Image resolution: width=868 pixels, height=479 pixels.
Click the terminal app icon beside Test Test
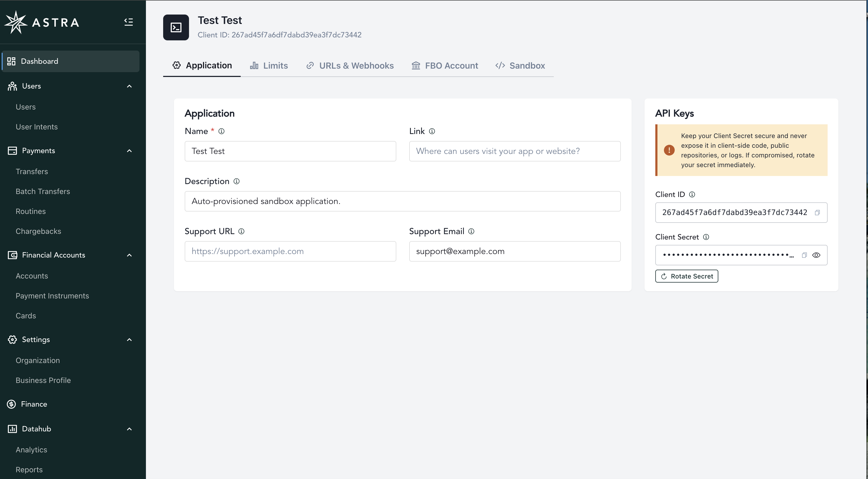[x=176, y=27]
